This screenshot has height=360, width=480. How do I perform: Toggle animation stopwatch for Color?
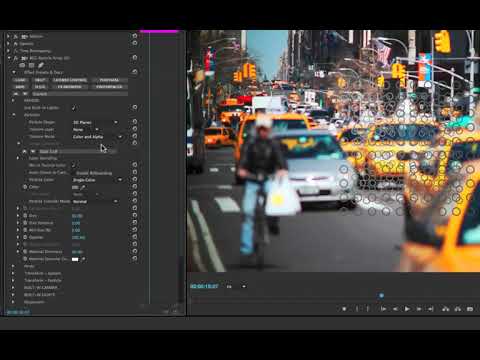click(x=25, y=187)
